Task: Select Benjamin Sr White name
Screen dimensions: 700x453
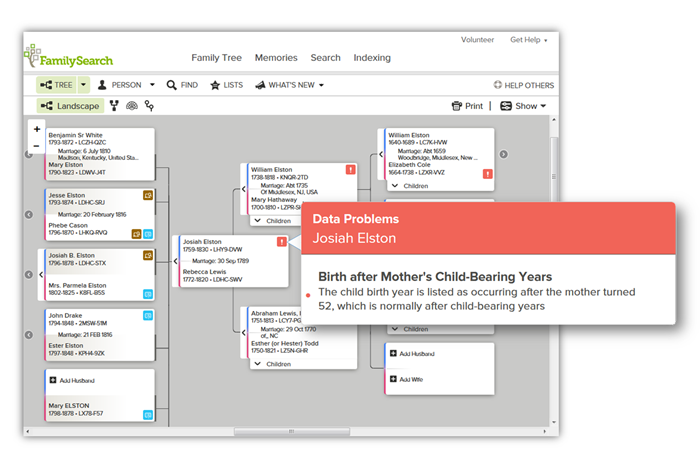Action: [x=75, y=135]
